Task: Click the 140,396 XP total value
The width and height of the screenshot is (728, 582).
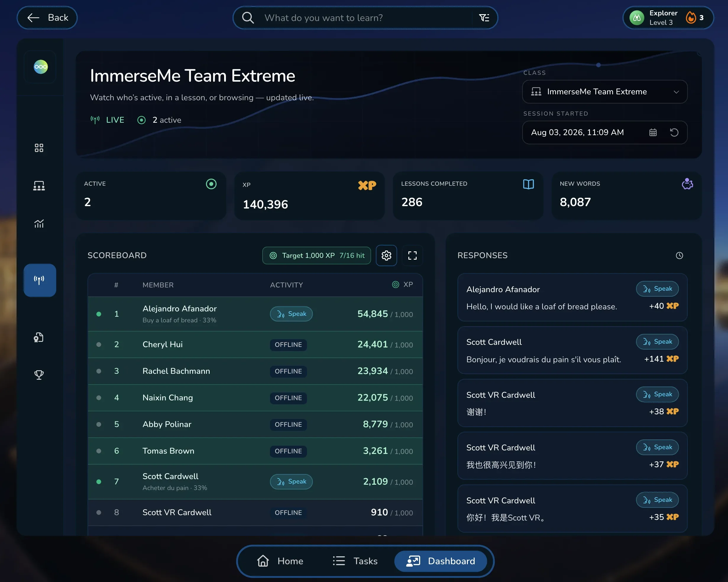Action: coord(265,204)
